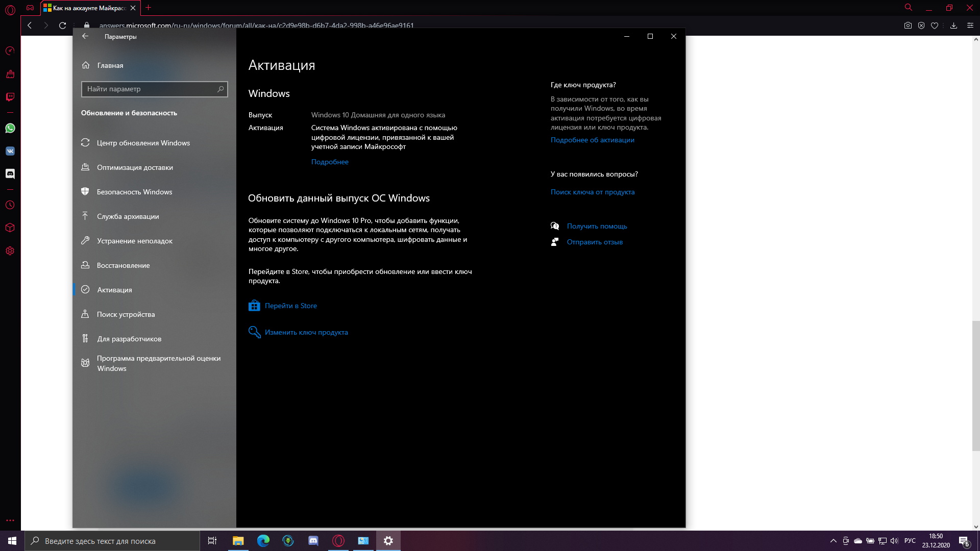This screenshot has height=551, width=980.
Task: Open clock and date 18:50
Action: pyautogui.click(x=936, y=541)
